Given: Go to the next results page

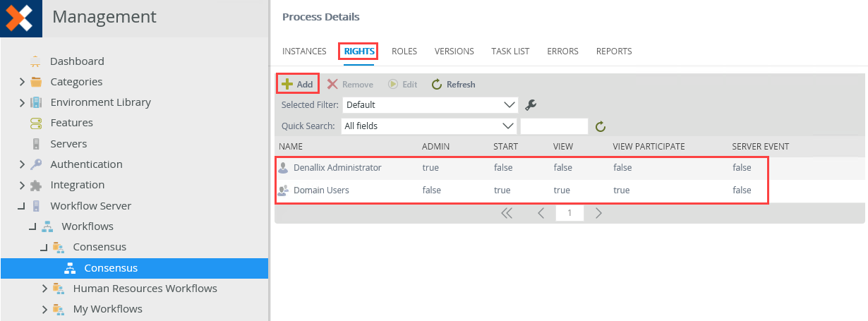Looking at the screenshot, I should coord(598,213).
